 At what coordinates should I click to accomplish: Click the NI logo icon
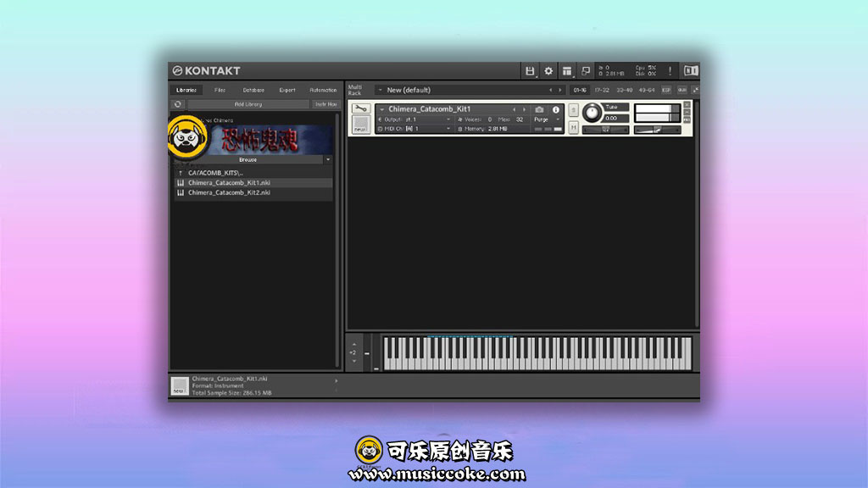691,71
